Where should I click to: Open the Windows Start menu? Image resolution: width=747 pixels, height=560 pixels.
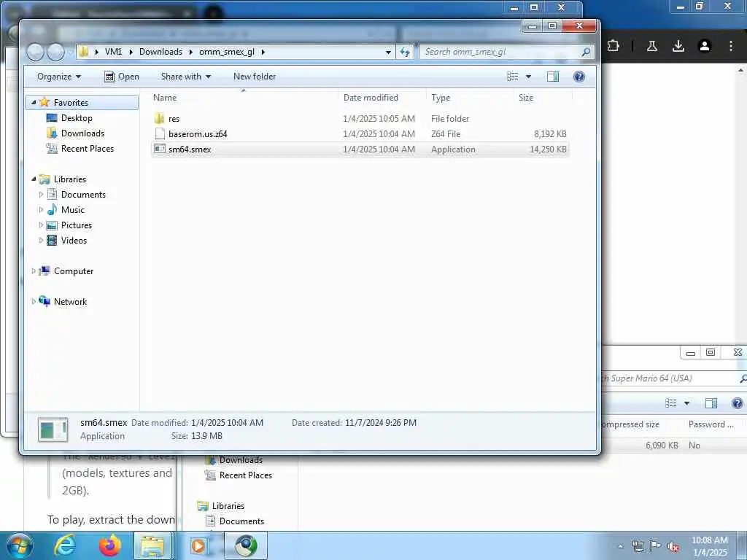(19, 545)
